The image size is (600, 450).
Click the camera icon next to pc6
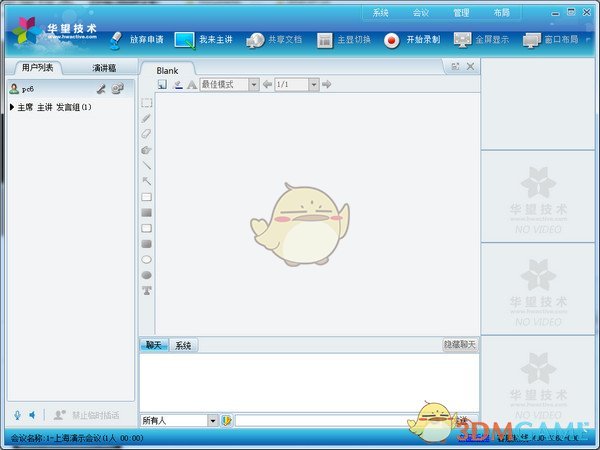[x=117, y=89]
